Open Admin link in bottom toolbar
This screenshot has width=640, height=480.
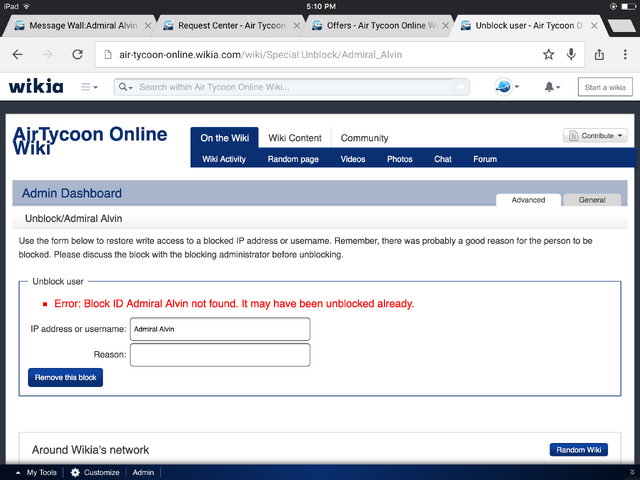143,472
